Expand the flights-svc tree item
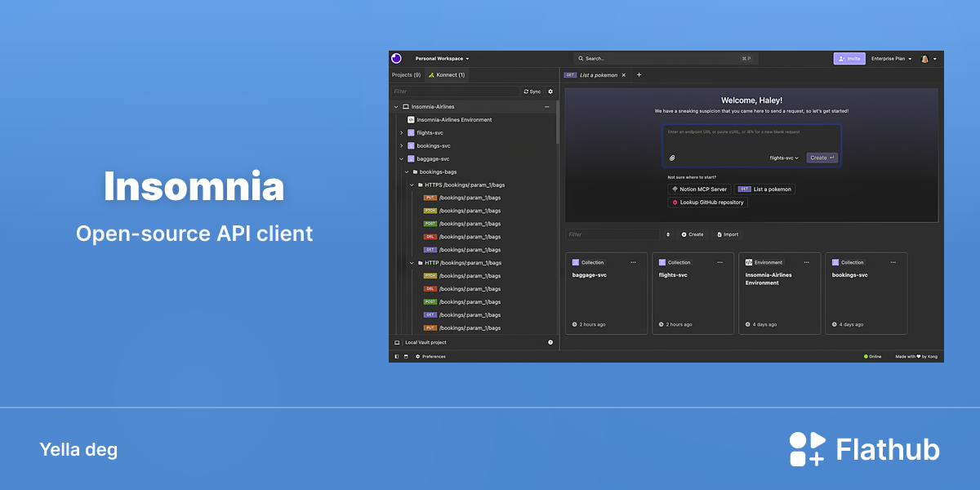Screen dimensions: 980x490 (401, 132)
